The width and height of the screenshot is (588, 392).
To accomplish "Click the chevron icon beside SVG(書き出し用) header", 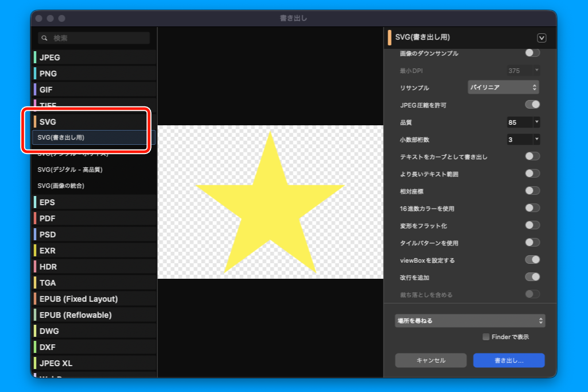I will (x=541, y=38).
